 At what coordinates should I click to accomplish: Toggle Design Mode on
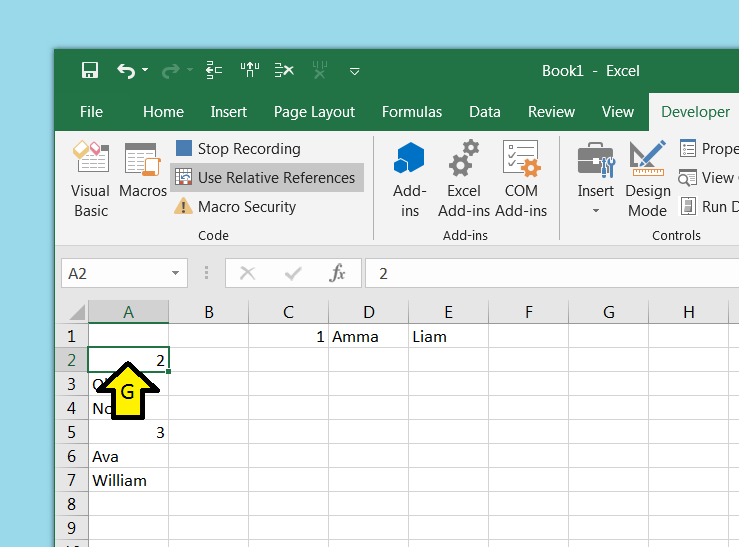pos(647,178)
